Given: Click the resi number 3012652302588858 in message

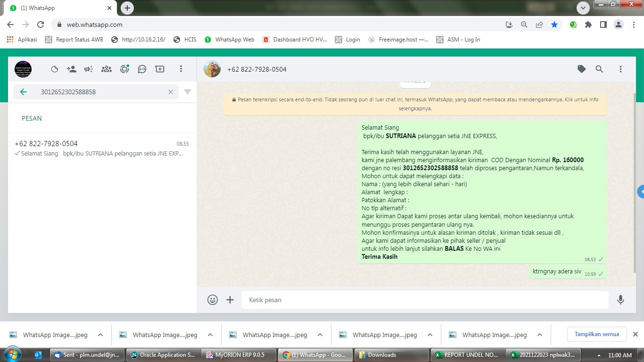Looking at the screenshot, I should (430, 168).
